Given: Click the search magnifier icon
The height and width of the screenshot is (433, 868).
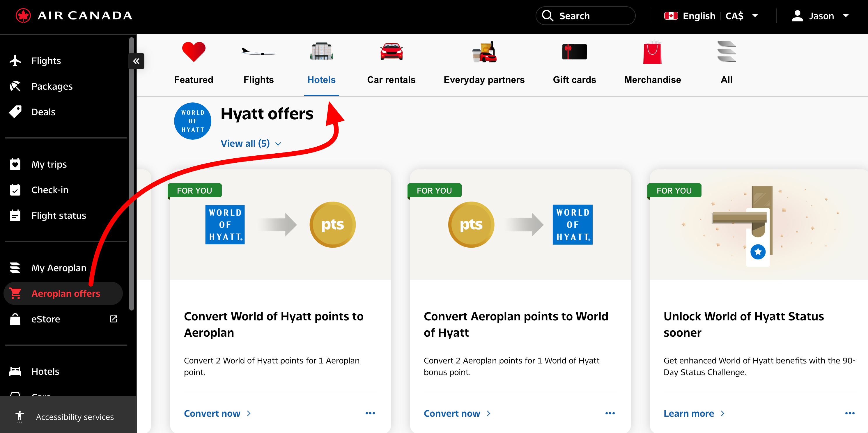Looking at the screenshot, I should tap(547, 15).
